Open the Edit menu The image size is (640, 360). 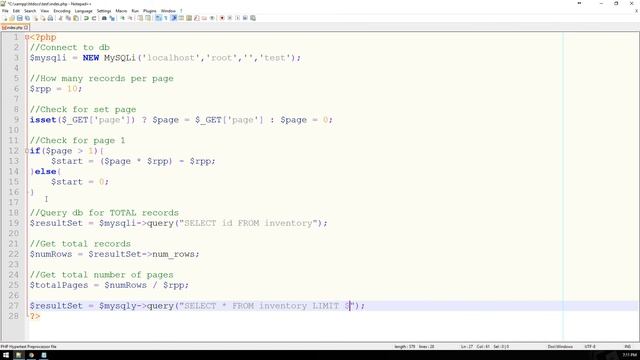pyautogui.click(x=16, y=11)
